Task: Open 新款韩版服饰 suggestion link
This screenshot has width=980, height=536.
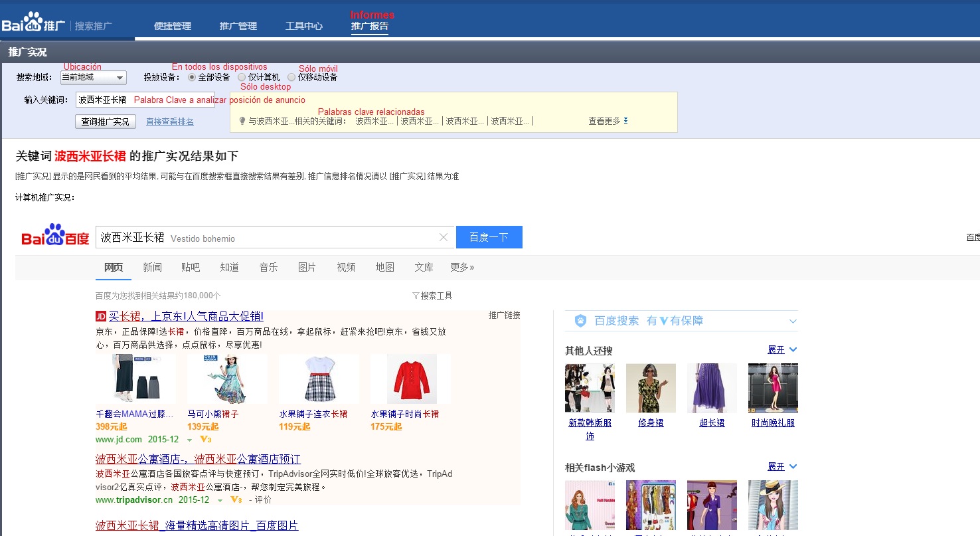Action: pyautogui.click(x=590, y=429)
